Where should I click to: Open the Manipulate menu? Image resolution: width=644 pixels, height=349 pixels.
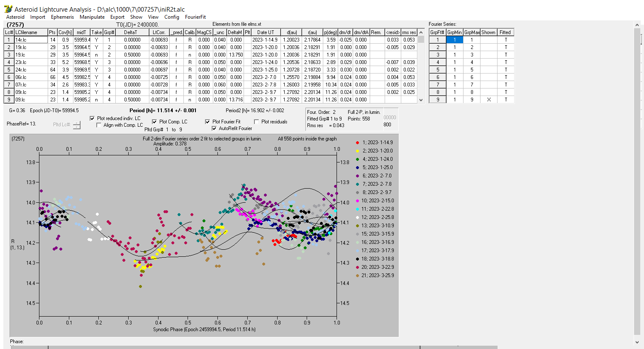(x=92, y=17)
